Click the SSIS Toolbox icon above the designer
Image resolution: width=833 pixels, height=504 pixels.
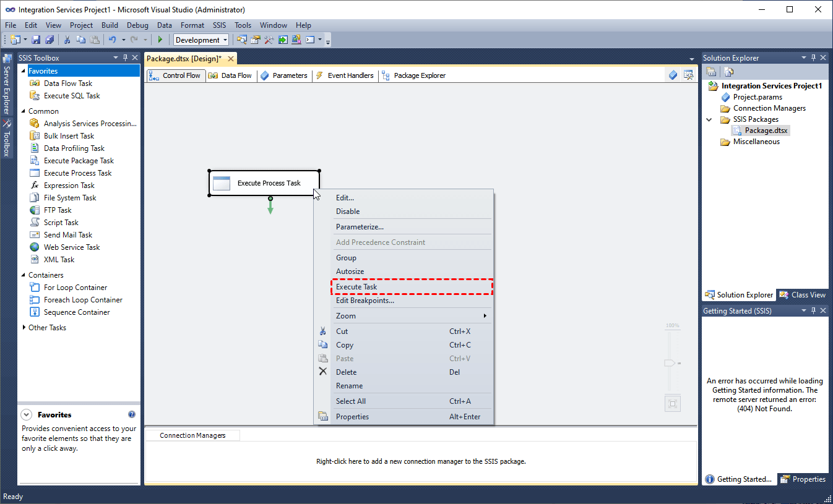(688, 75)
